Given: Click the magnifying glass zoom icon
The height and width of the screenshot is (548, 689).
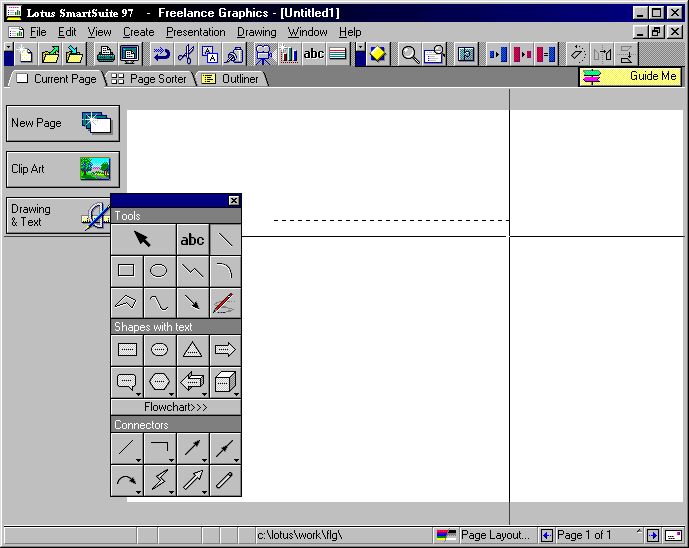Looking at the screenshot, I should pos(410,54).
